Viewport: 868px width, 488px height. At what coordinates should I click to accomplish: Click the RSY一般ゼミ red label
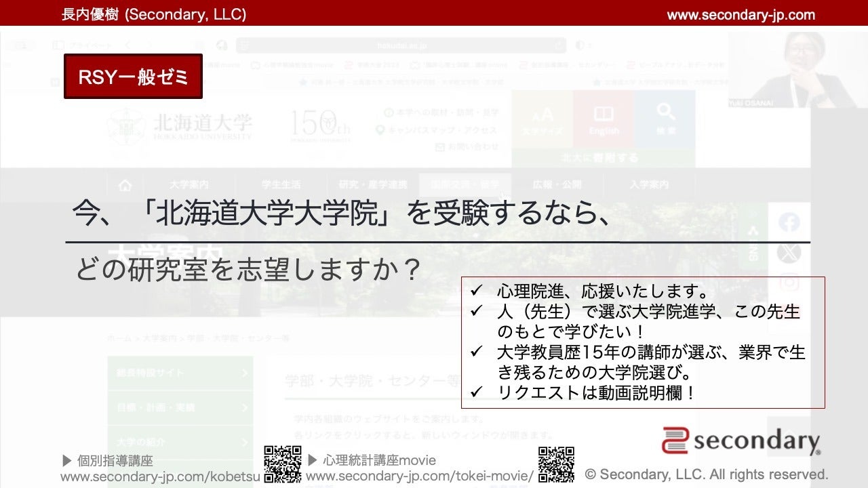[x=133, y=77]
